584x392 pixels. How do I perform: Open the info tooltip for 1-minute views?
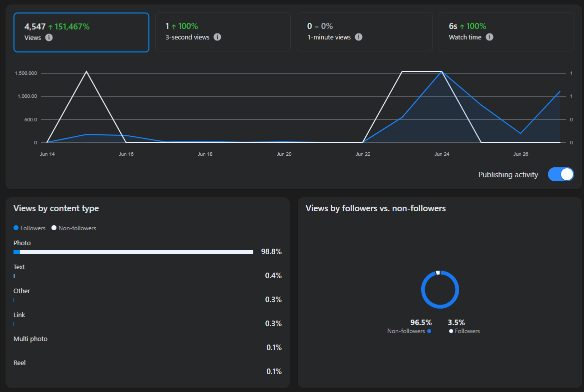[359, 37]
